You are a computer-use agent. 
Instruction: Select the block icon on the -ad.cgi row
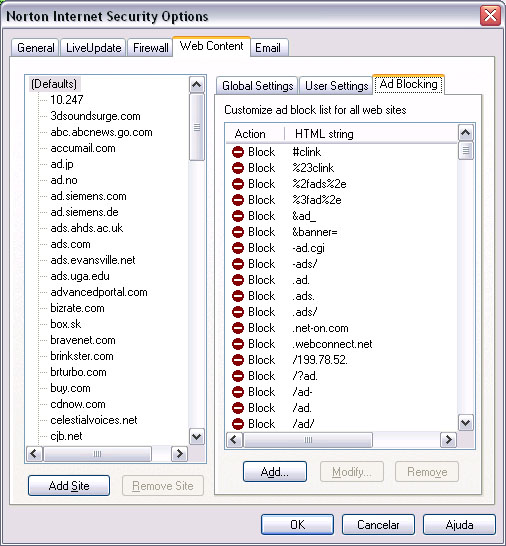point(238,248)
